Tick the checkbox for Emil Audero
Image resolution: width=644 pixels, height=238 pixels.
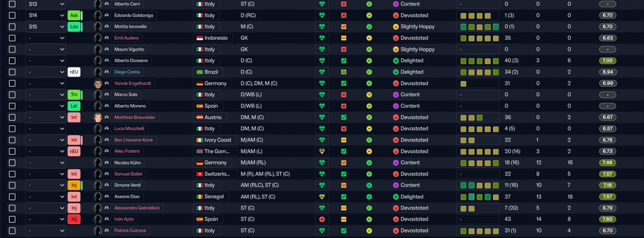tap(12, 38)
